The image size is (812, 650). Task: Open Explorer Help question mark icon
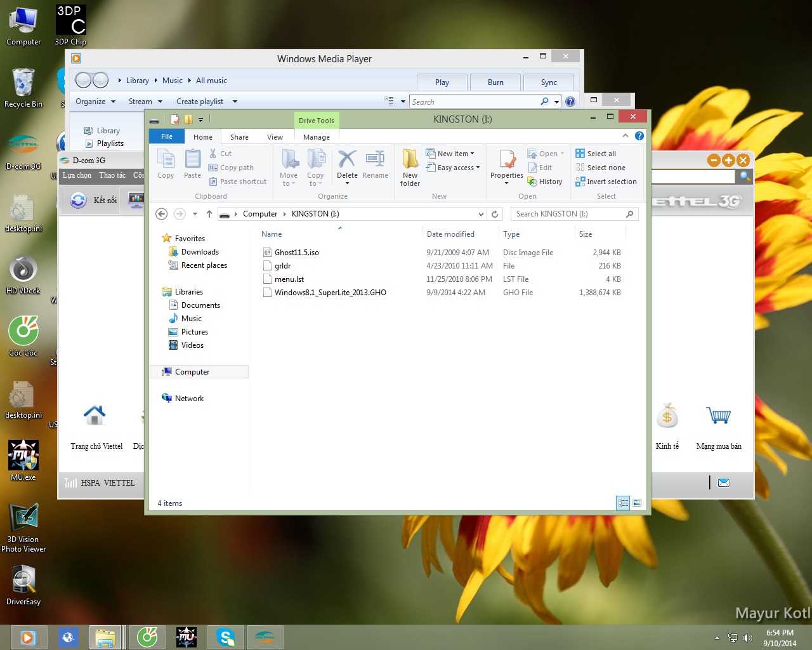tap(639, 136)
